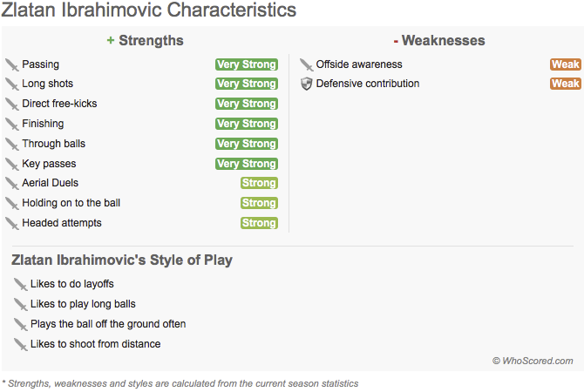Click the sword icon beside Finishing

click(x=12, y=125)
